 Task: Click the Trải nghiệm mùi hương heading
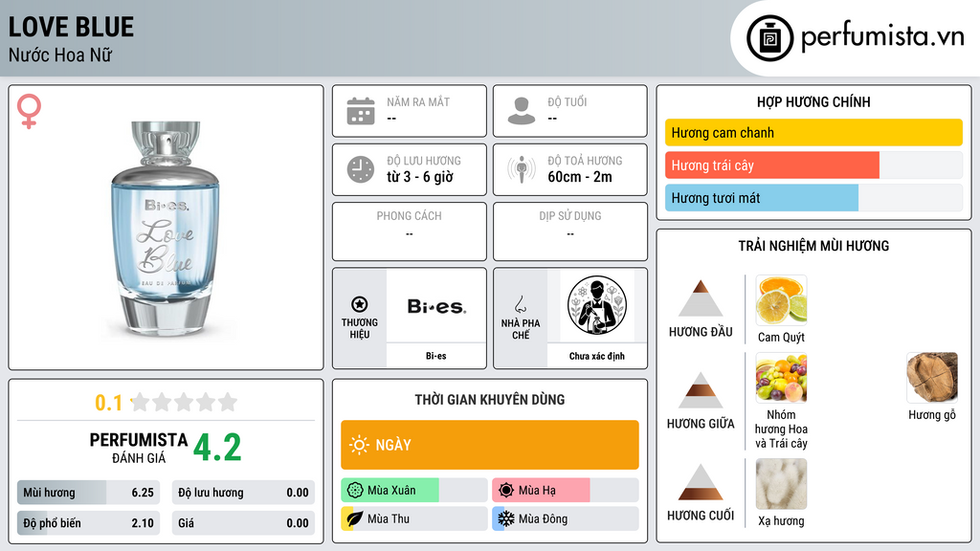[813, 246]
